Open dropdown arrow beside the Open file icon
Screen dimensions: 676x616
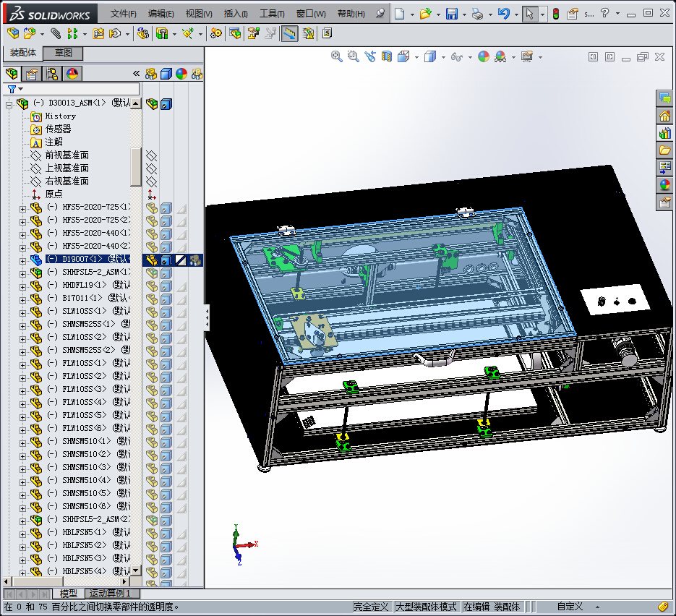pos(438,14)
